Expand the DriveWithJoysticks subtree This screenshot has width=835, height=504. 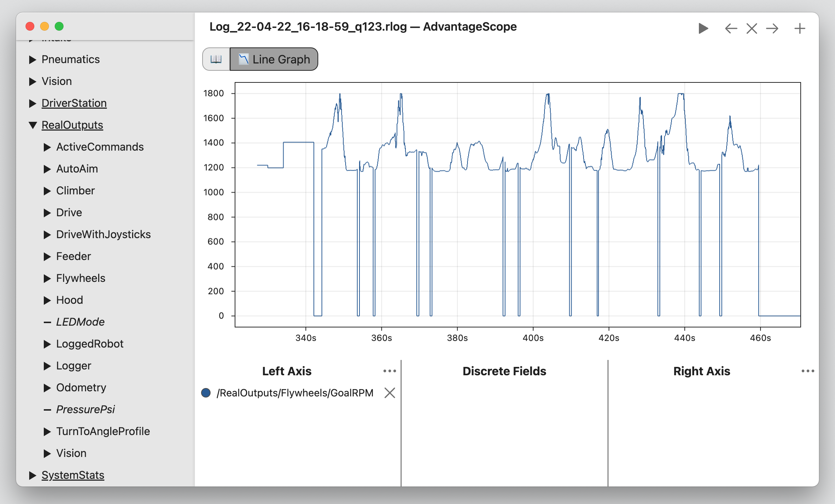(47, 234)
